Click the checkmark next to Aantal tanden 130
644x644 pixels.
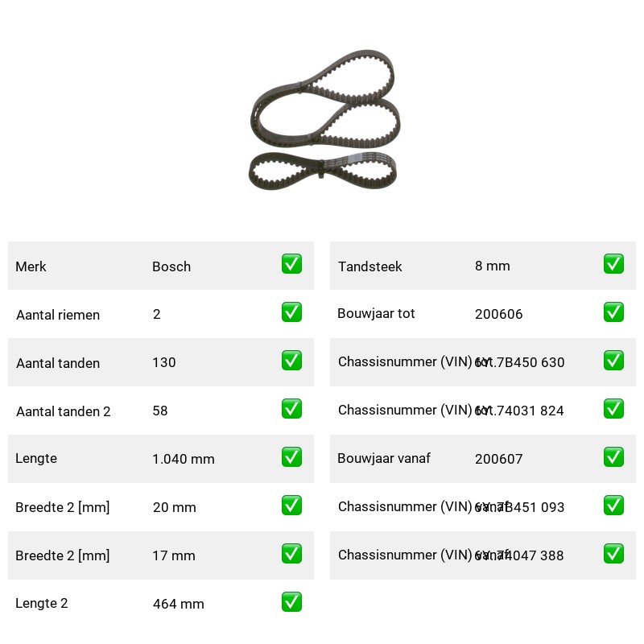(x=291, y=360)
